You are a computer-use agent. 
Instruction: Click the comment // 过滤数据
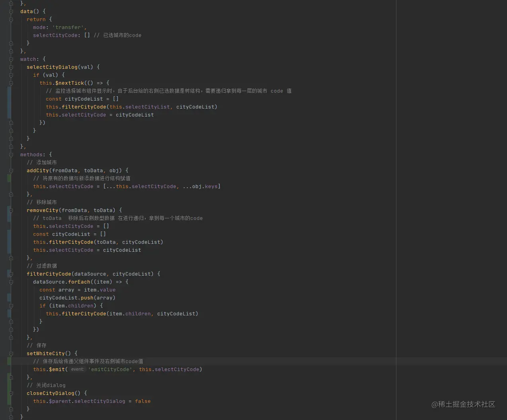pyautogui.click(x=42, y=266)
